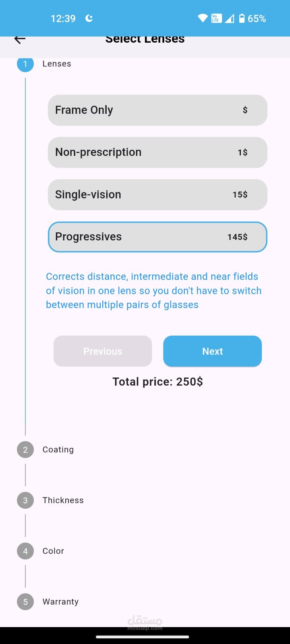Tap the battery status icon
The image size is (290, 644).
(242, 18)
